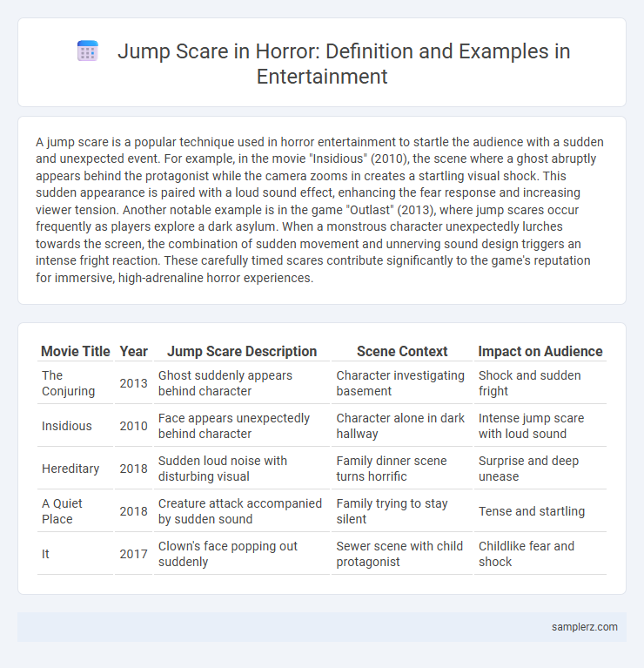Click 'Surprise and deep unease' cell
The image size is (644, 668).
tap(540, 469)
